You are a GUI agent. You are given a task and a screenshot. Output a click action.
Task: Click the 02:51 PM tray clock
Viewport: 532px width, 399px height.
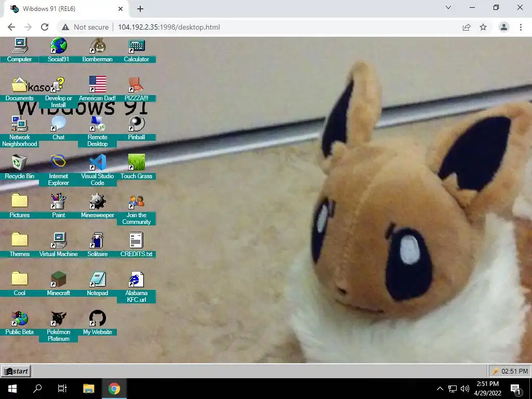tap(514, 371)
